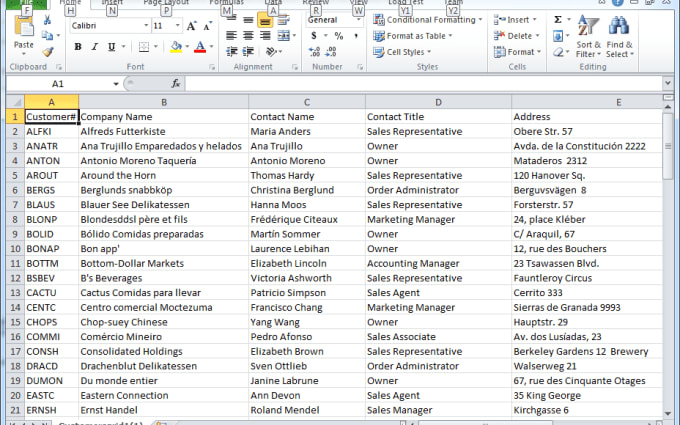Screen dimensions: 680x425
Task: Click Increase Indent icon
Action: (x=248, y=52)
